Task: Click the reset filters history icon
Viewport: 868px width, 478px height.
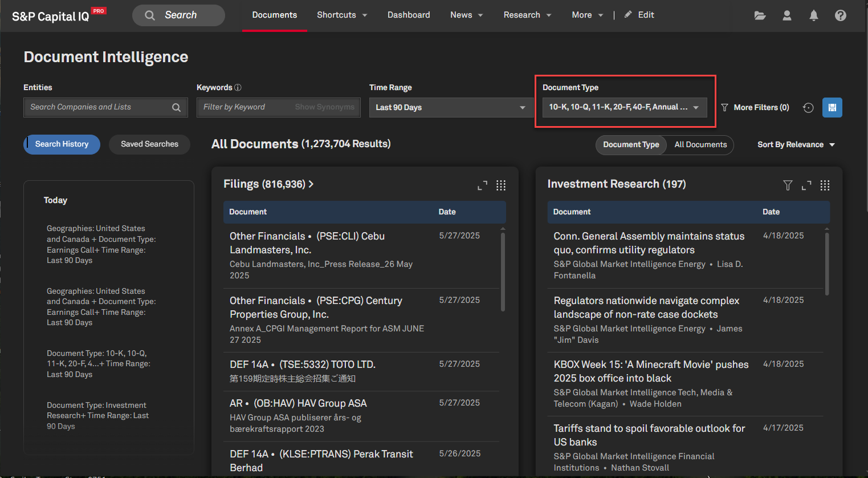Action: 808,107
